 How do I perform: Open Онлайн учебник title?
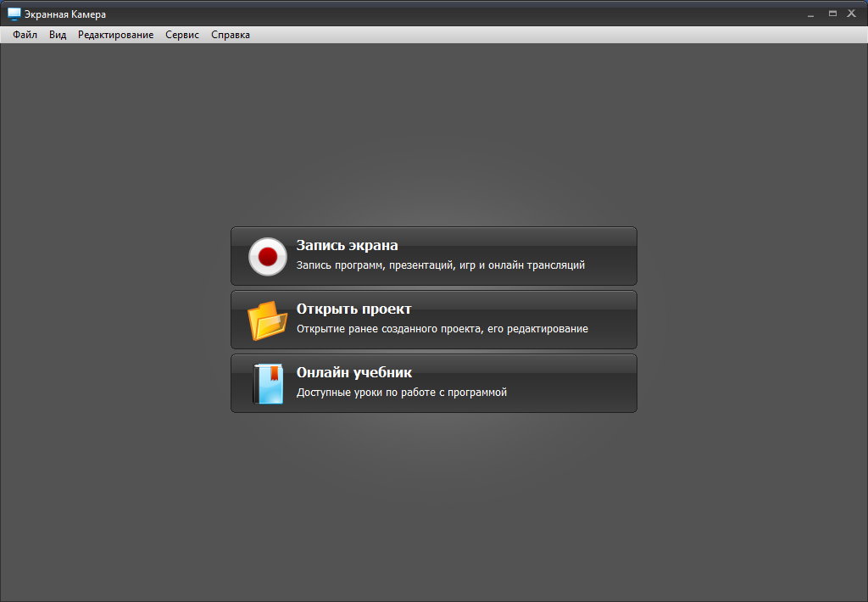(354, 372)
